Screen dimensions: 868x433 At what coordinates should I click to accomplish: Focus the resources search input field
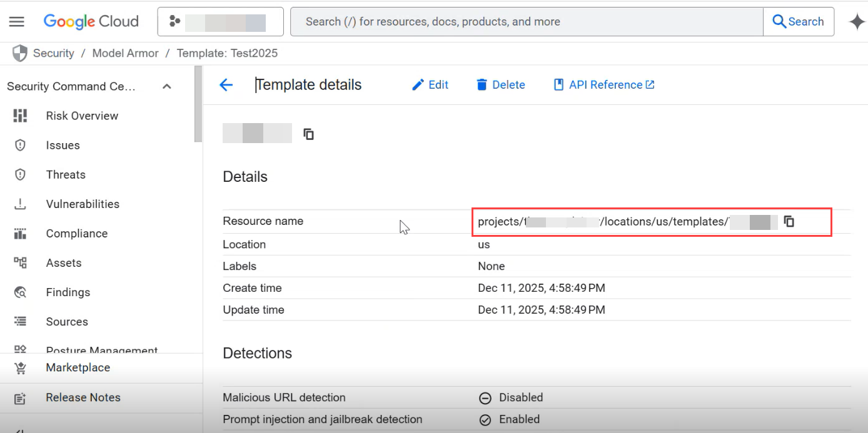pos(527,22)
